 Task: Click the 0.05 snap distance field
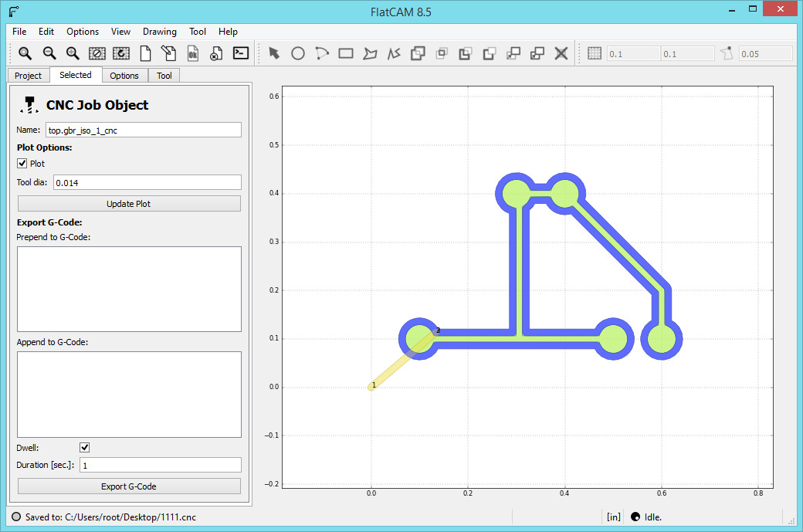point(766,54)
